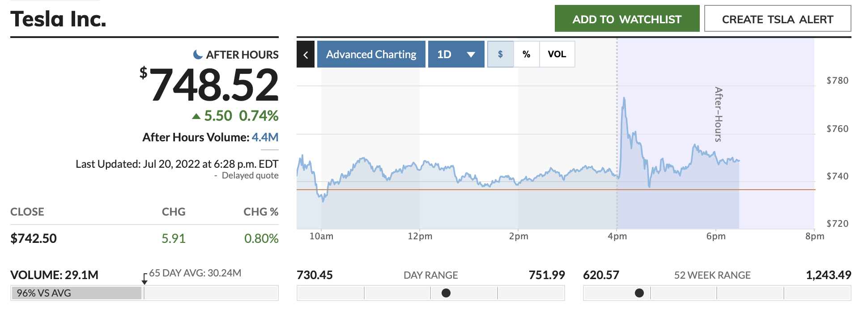This screenshot has height=314, width=868.
Task: Click the 65 day average volume marker arrow
Action: pos(145,279)
